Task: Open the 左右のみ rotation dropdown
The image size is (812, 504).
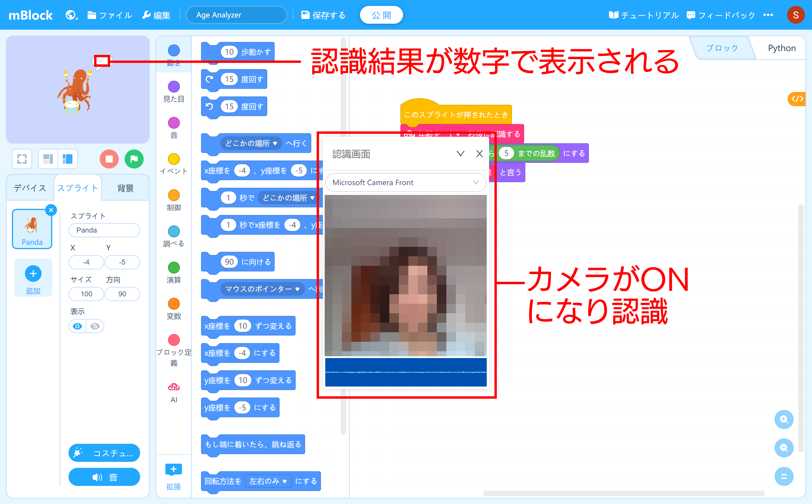Action: point(269,481)
